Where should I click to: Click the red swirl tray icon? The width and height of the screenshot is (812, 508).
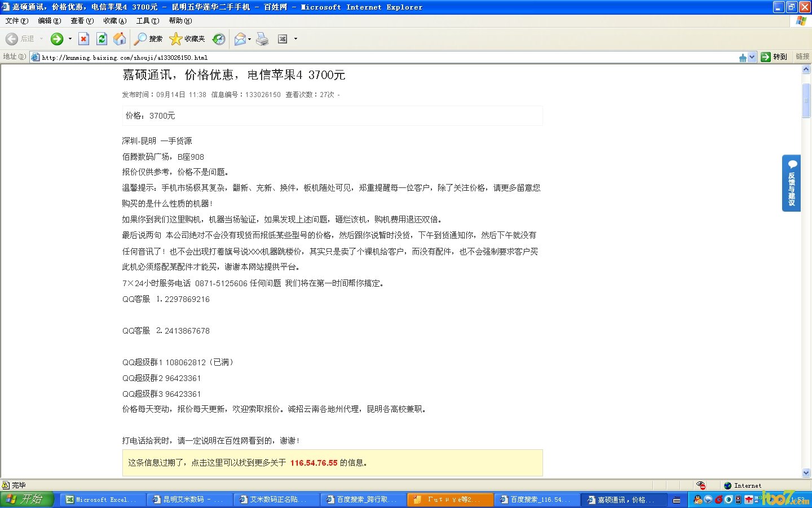(x=718, y=500)
